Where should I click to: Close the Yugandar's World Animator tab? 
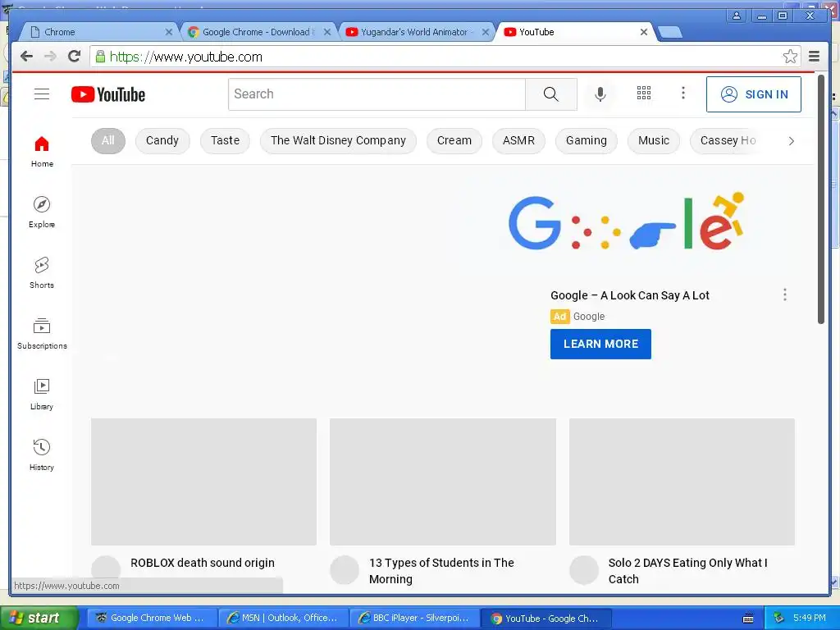coord(486,32)
